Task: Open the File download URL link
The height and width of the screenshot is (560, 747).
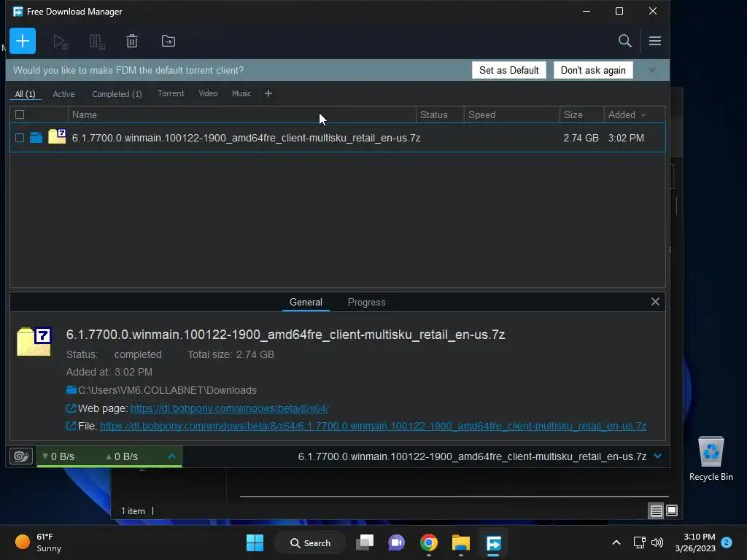Action: pos(373,426)
